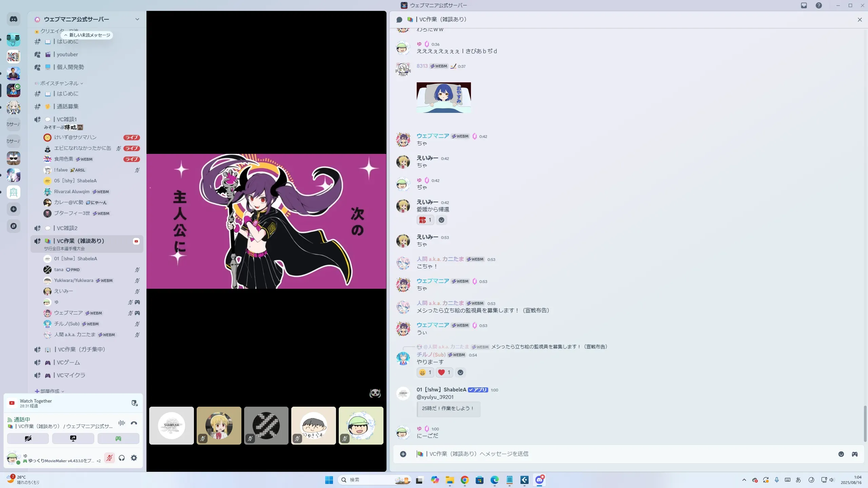Collapse the ボイスチャンネル category
The image size is (868, 488).
[x=59, y=83]
